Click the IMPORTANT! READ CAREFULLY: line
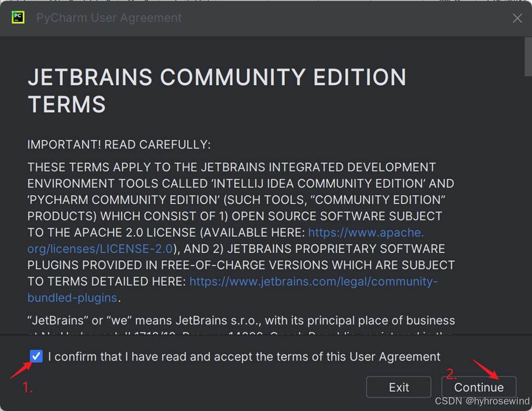 pos(119,145)
